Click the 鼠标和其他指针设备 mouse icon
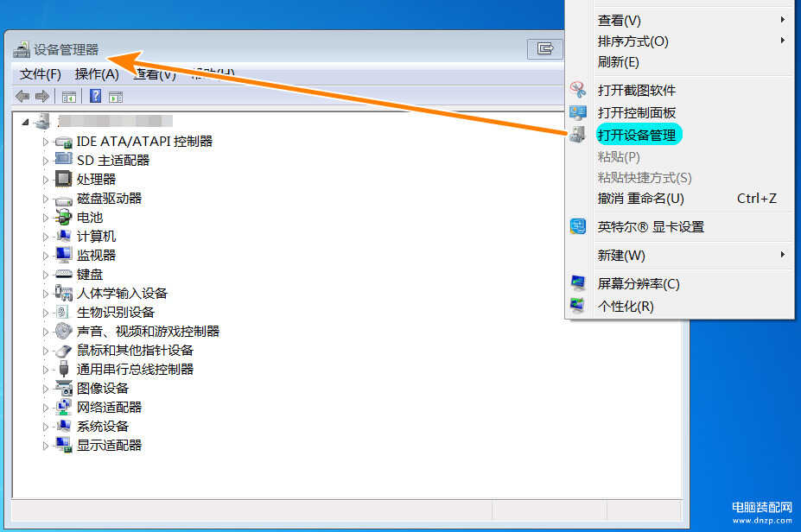801x532 pixels. click(x=63, y=351)
